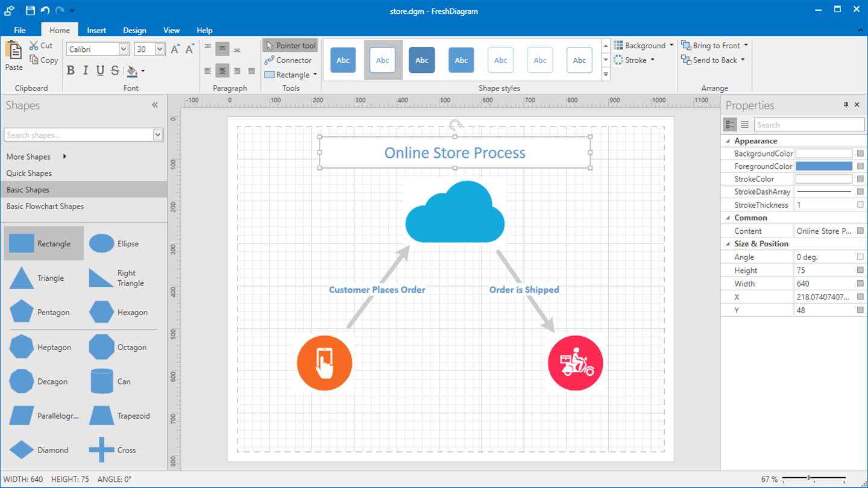Select vertical middle alignment icon
868x488 pixels.
point(222,48)
